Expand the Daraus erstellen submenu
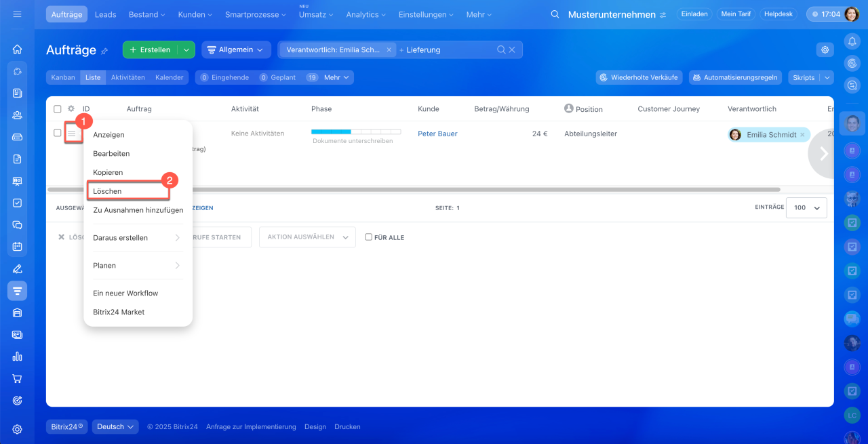Viewport: 868px width, 444px height. 138,238
